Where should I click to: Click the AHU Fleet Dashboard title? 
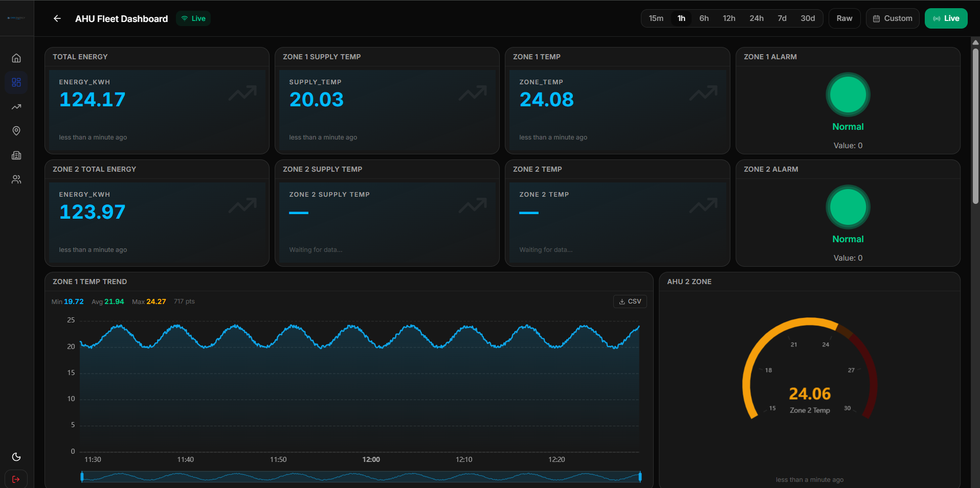click(x=121, y=19)
